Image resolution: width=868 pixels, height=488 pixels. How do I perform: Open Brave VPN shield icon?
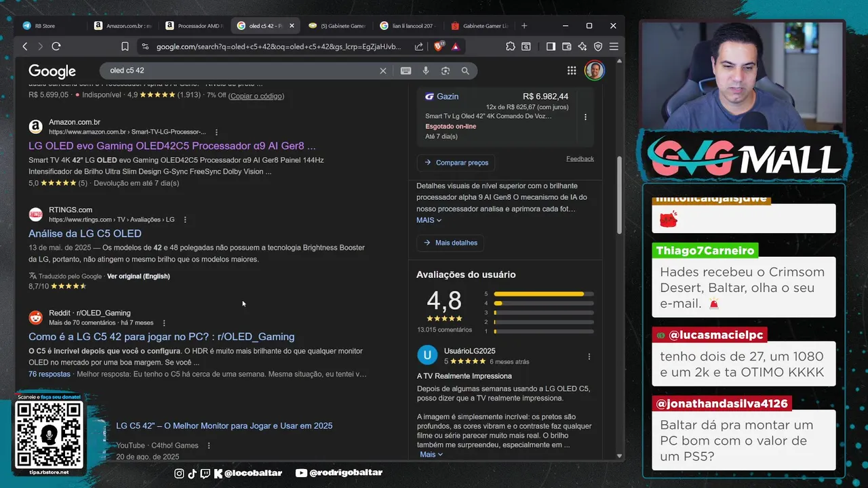pyautogui.click(x=598, y=46)
